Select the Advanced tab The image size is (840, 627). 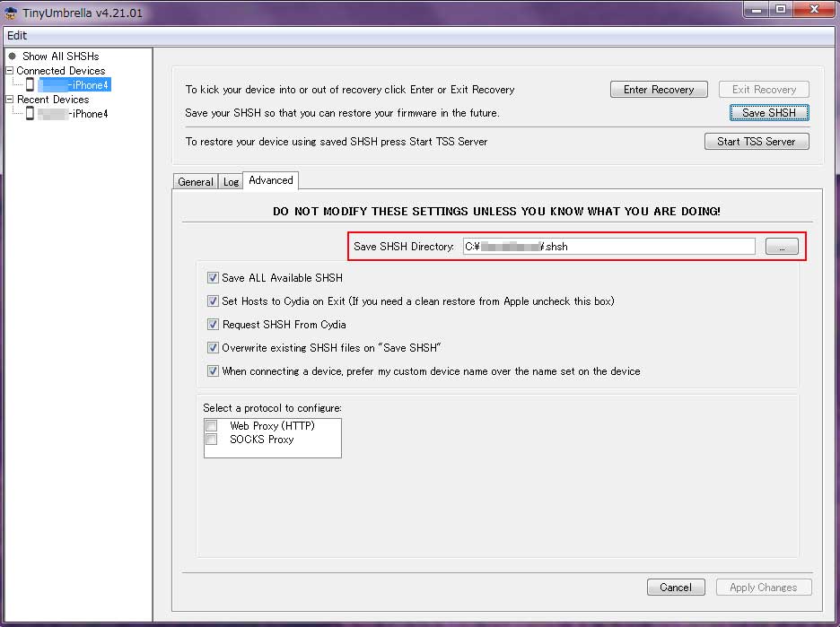click(x=270, y=180)
